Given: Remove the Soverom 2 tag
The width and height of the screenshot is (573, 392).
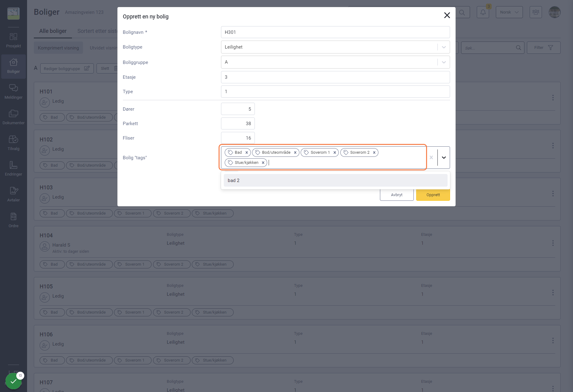Looking at the screenshot, I should (x=374, y=152).
